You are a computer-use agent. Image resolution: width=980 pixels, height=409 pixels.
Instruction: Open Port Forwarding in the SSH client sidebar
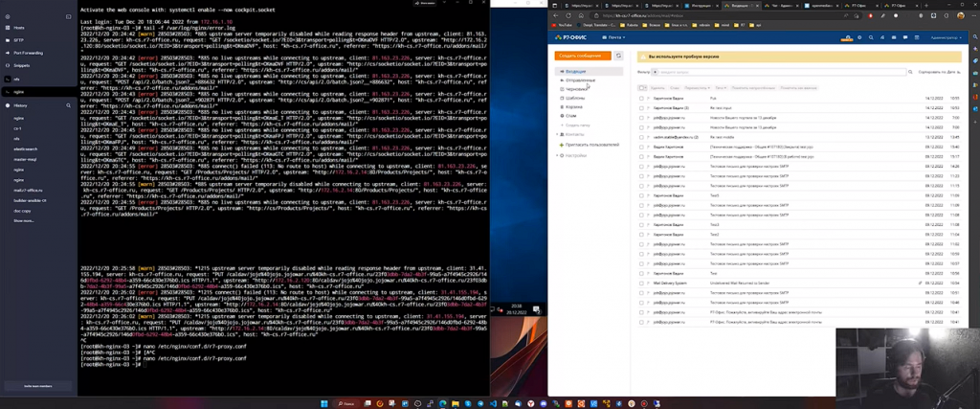[x=28, y=53]
